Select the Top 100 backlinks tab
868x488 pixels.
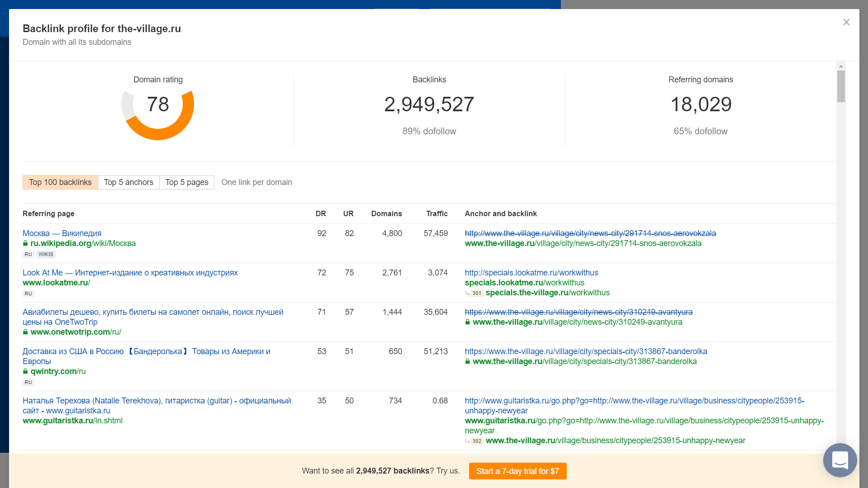[x=60, y=182]
